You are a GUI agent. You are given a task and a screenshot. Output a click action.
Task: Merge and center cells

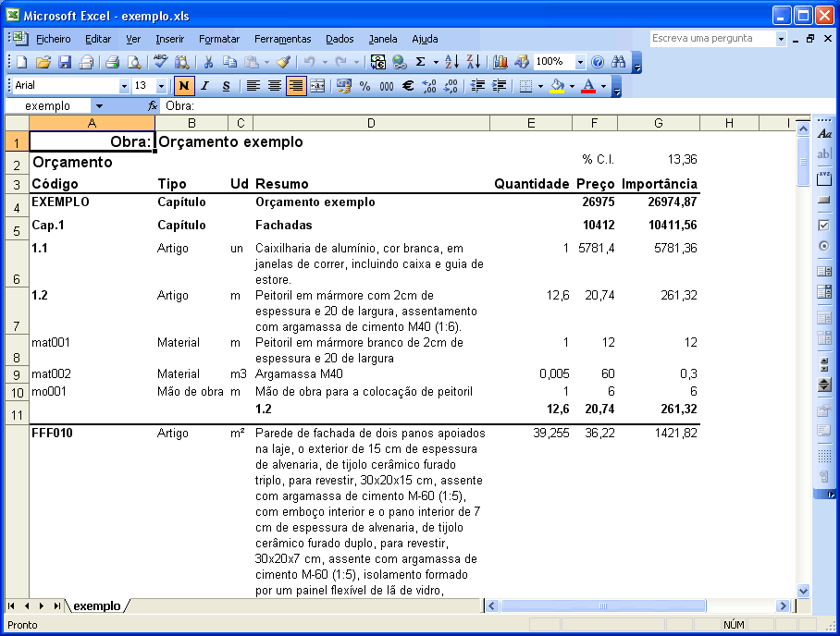(317, 86)
